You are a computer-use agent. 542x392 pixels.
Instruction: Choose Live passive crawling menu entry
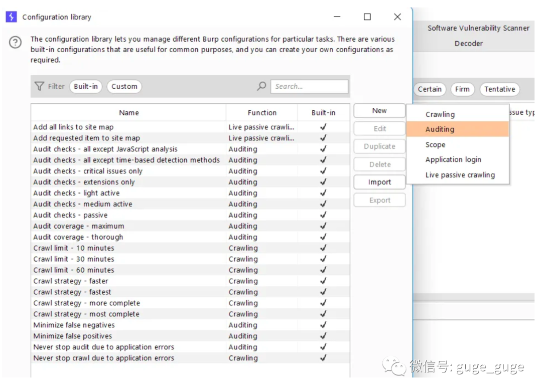click(x=458, y=175)
